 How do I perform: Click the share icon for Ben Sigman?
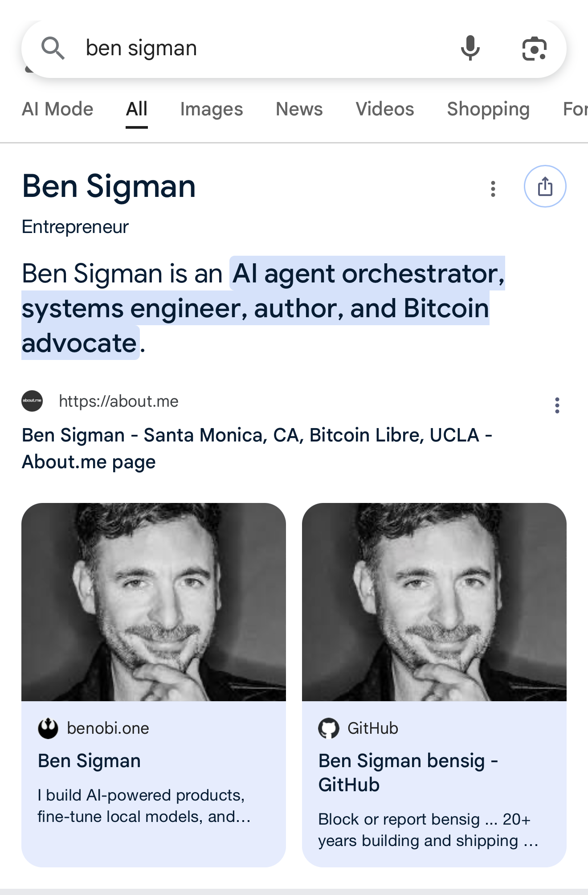(545, 186)
